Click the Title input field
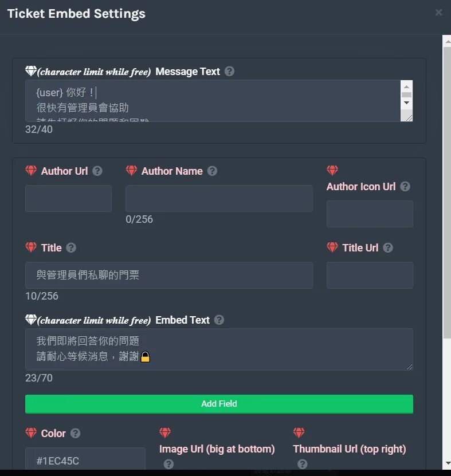Screen dimensions: 451x476 click(x=169, y=275)
